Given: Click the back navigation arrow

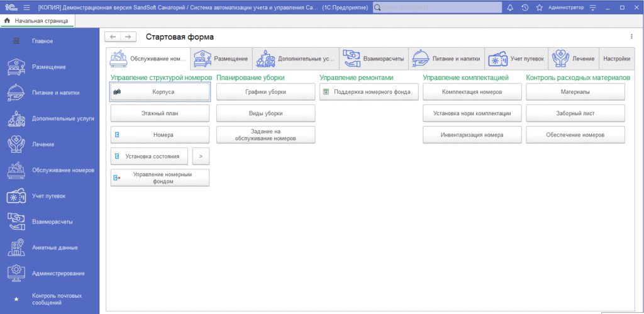Looking at the screenshot, I should coord(113,37).
